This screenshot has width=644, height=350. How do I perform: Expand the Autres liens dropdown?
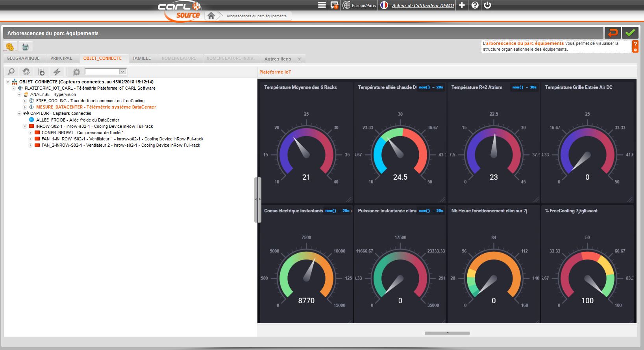299,59
